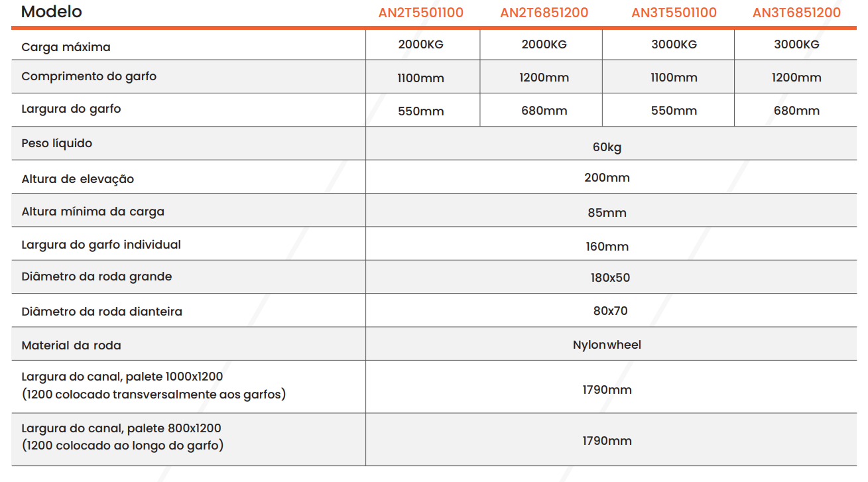Click the Largura do garfo individual label
This screenshot has height=482, width=868.
(x=101, y=245)
